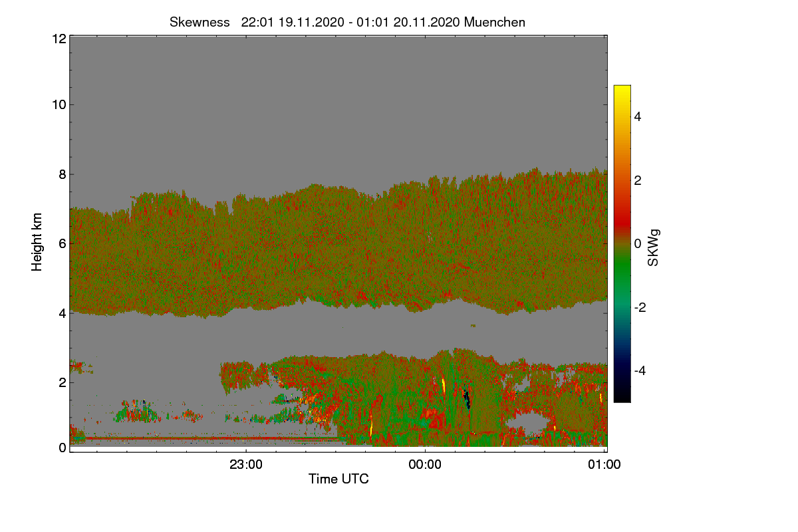This screenshot has height=532, width=798.
Task: Click the colorbar '4' tick label
Action: pos(638,116)
